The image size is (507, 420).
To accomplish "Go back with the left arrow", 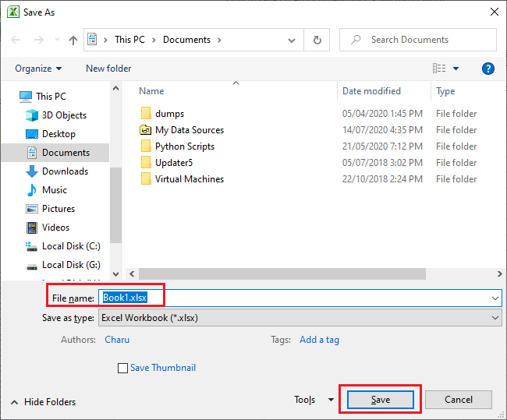I will (x=16, y=40).
